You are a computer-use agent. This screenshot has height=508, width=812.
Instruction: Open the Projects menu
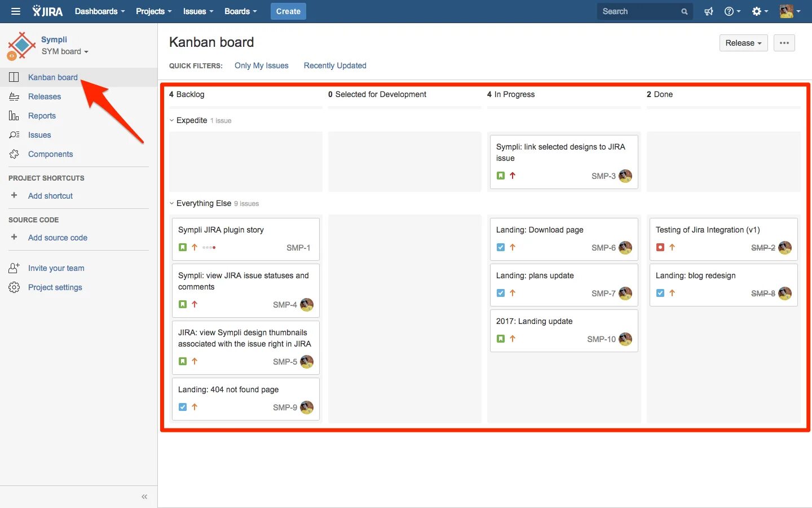154,11
